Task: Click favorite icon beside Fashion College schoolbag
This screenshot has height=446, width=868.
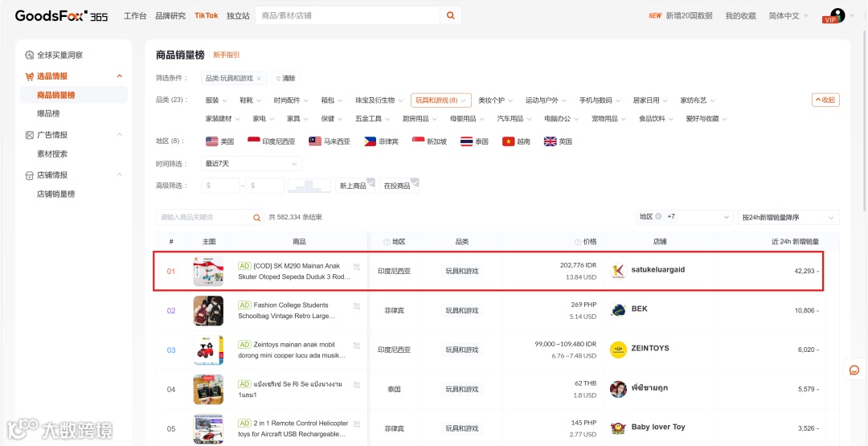Action: (357, 306)
